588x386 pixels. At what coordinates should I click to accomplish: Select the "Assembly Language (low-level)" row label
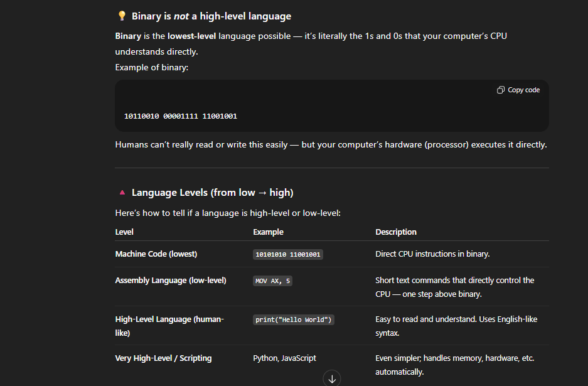coord(171,281)
